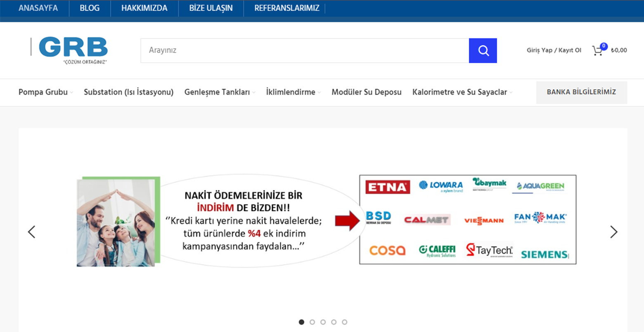The image size is (644, 332).
Task: Click Giriş Yap / Kayıt Ol link
Action: 554,50
